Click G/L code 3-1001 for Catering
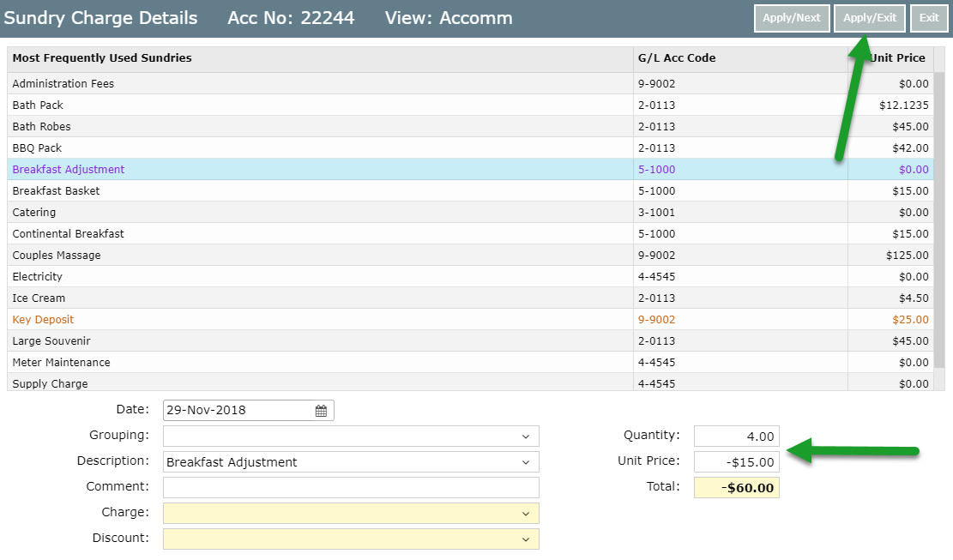953x560 pixels. (656, 212)
